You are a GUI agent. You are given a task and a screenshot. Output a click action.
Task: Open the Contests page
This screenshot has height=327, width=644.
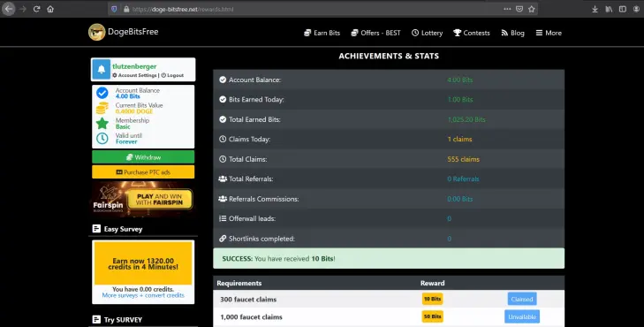click(472, 33)
